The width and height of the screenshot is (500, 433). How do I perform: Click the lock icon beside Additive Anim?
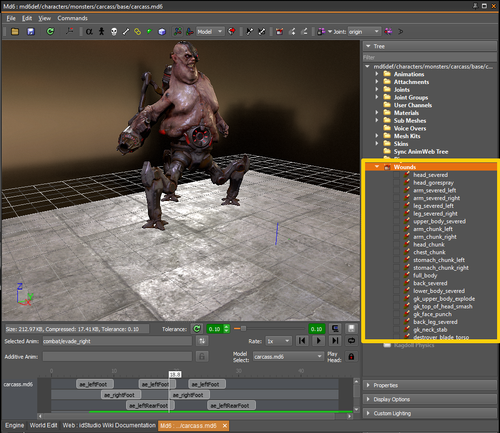coord(202,356)
